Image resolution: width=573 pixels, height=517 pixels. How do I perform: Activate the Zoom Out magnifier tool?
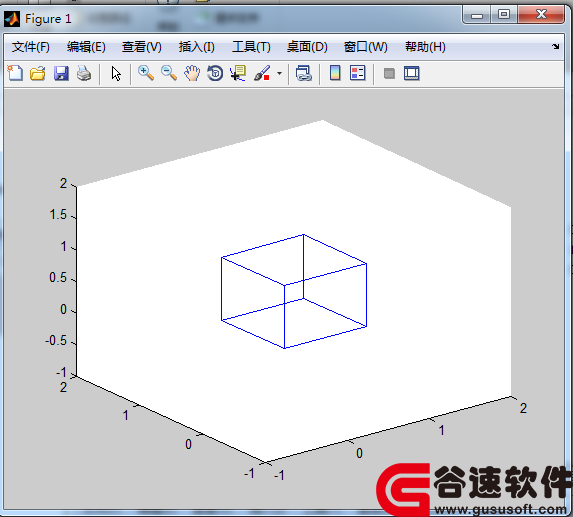coord(169,73)
